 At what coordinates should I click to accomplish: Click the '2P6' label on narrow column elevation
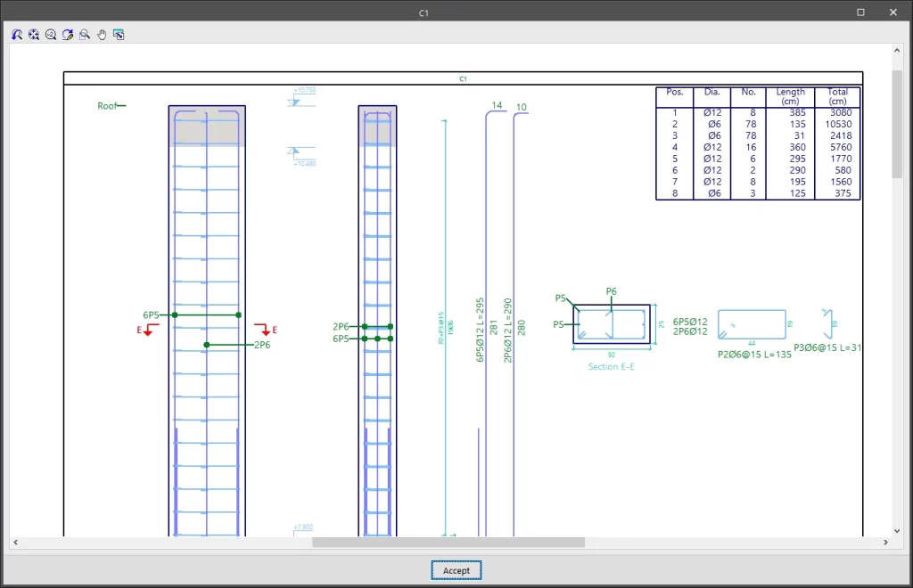tap(341, 327)
